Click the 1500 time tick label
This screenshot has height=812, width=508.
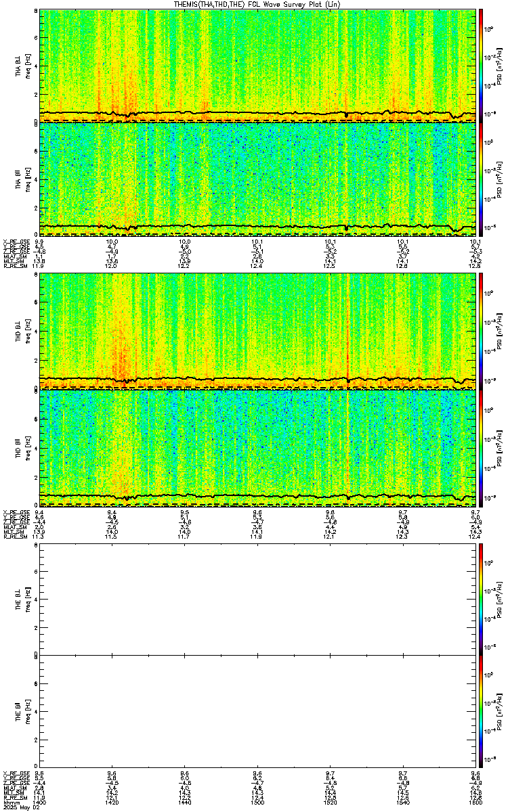(x=257, y=802)
